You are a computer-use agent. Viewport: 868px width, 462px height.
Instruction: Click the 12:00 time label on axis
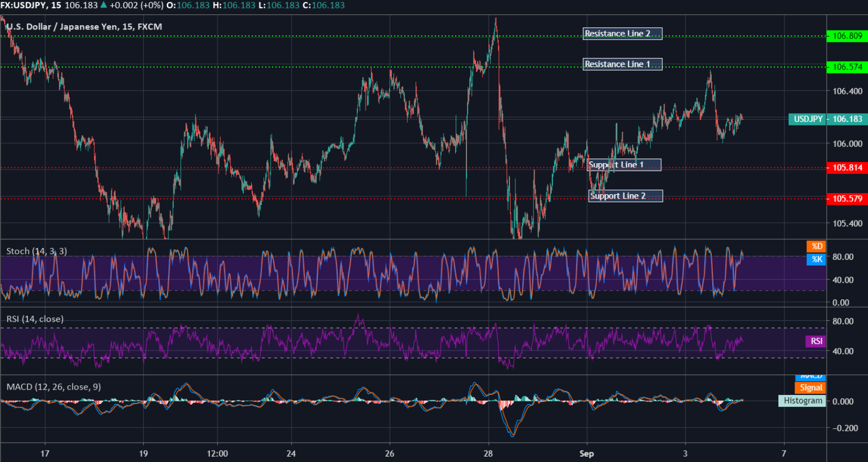(x=217, y=453)
